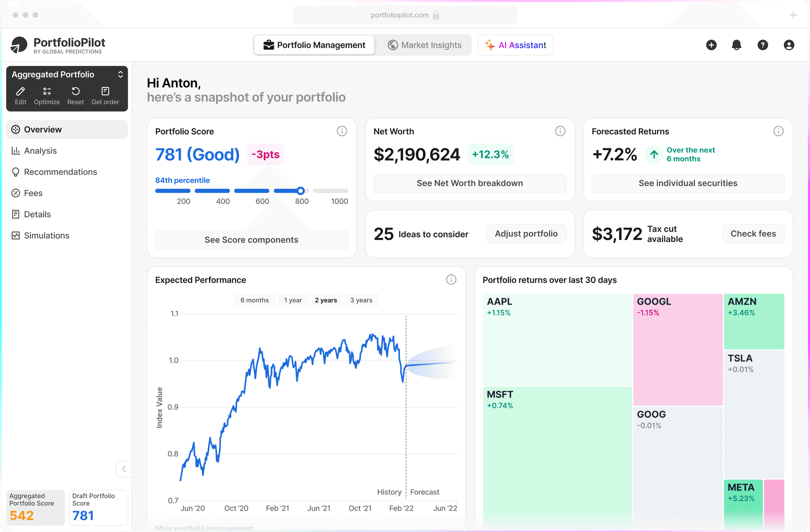The height and width of the screenshot is (532, 810).
Task: Expand the Aggregated Portfolio selector
Action: [120, 74]
